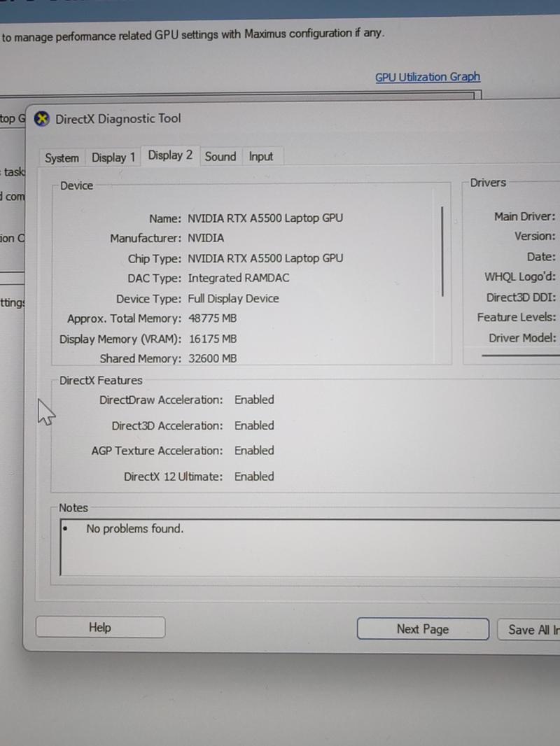The width and height of the screenshot is (560, 746).
Task: Click the 'Direct3D Acceleration:' label
Action: click(167, 425)
